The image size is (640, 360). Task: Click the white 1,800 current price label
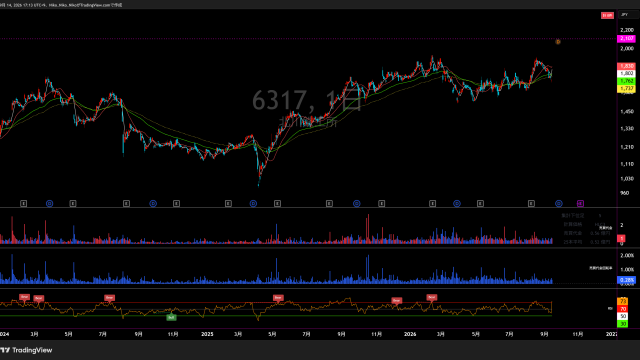pyautogui.click(x=626, y=73)
